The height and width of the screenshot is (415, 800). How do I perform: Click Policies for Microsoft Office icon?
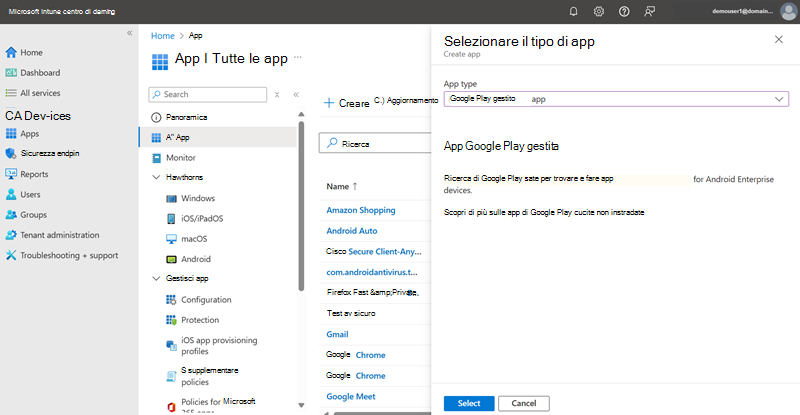[x=171, y=406]
